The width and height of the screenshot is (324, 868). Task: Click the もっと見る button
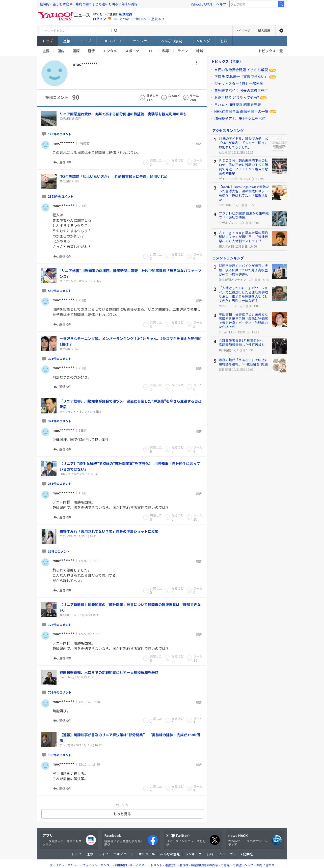[122, 814]
